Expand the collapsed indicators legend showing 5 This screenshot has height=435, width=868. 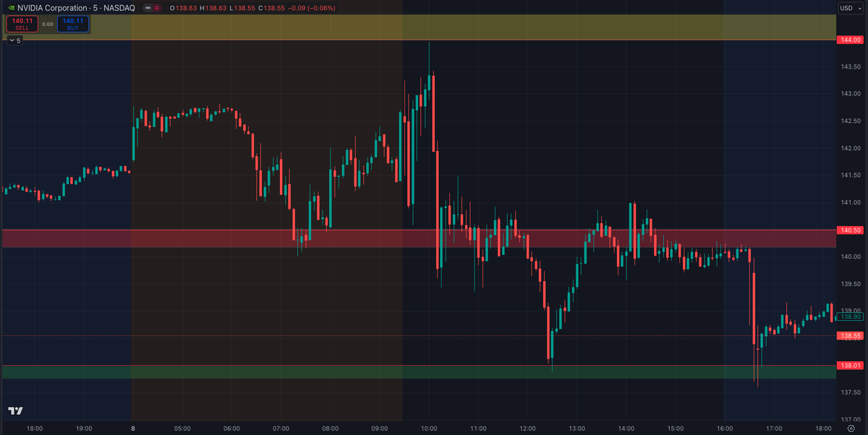click(x=15, y=40)
